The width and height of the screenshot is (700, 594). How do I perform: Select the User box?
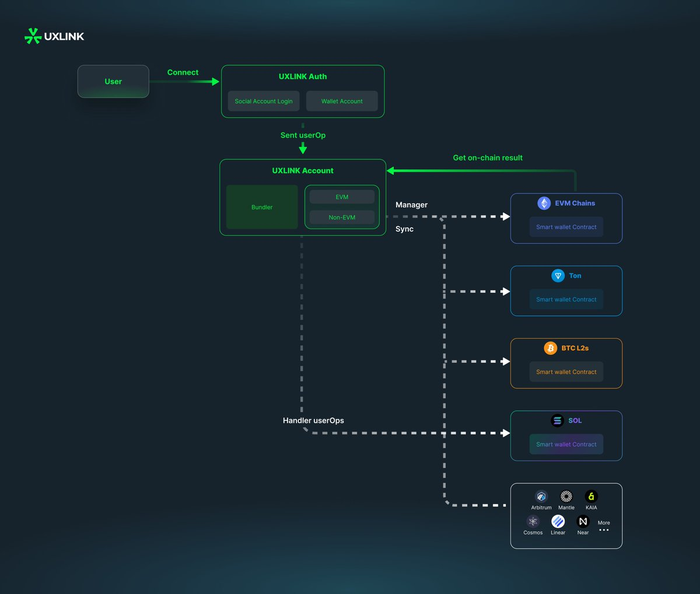click(x=113, y=82)
